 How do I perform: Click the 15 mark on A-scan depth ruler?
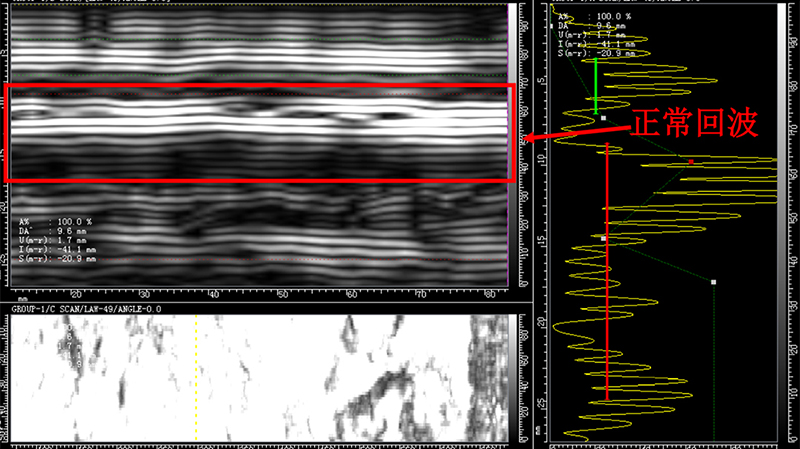click(541, 240)
